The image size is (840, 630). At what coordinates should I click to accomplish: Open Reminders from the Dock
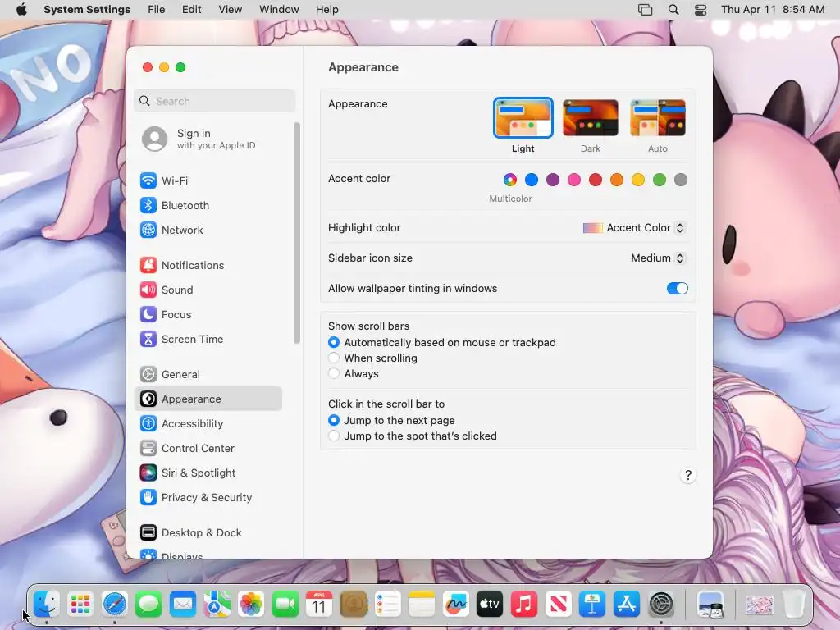(x=387, y=605)
